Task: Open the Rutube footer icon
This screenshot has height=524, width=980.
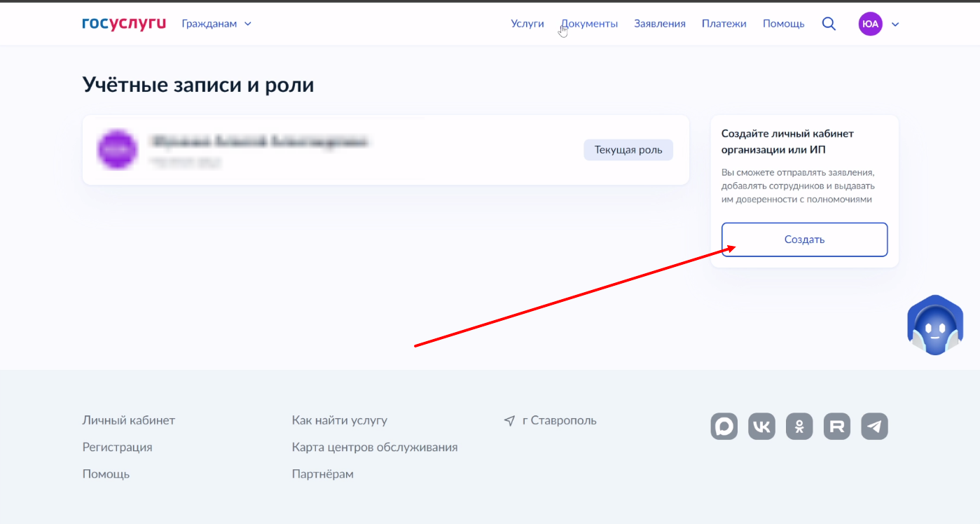Action: (x=836, y=426)
